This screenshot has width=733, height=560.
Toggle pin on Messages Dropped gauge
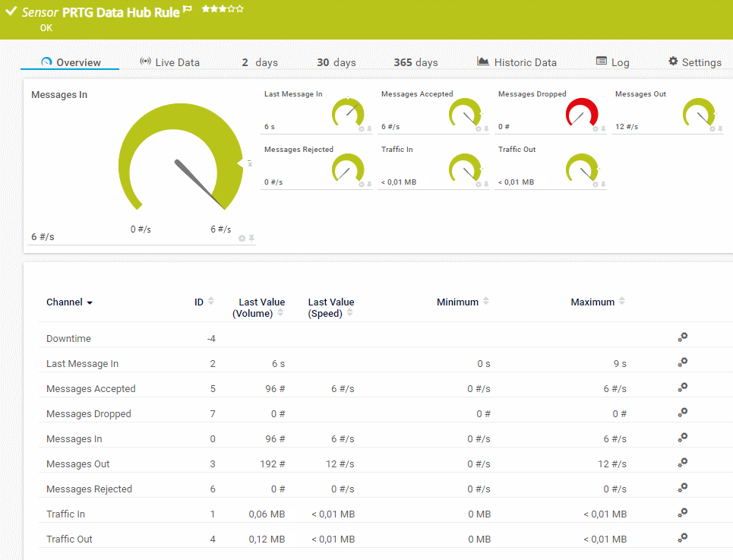click(x=603, y=129)
